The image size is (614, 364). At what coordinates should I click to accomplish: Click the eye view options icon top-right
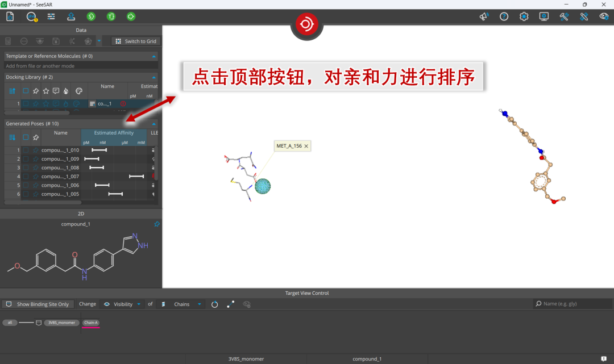coord(604,16)
